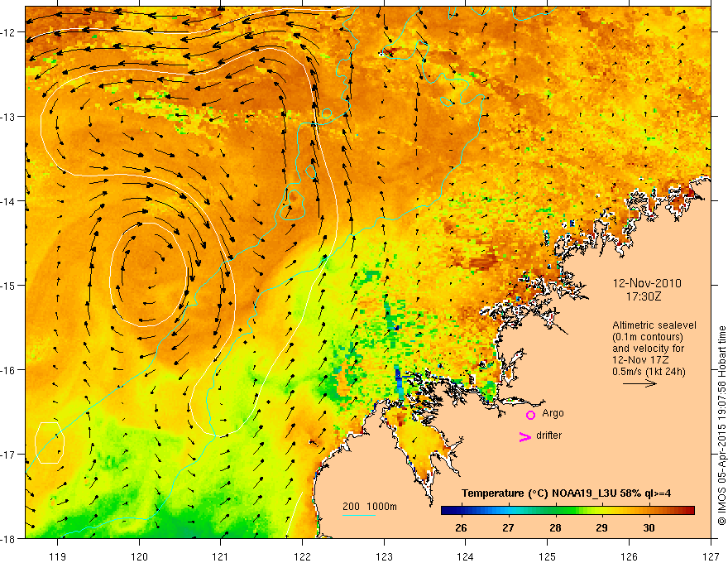Click colorbar value 27
This screenshot has width=728, height=563.
(508, 527)
